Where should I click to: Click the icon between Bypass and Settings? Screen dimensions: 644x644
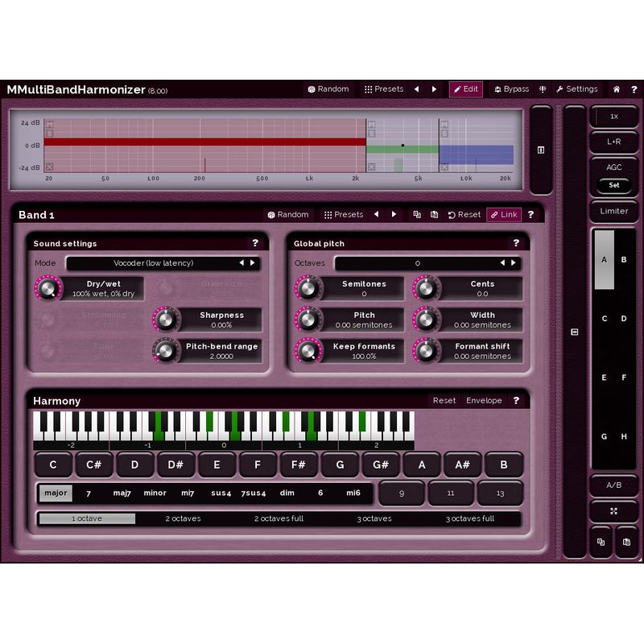coord(543,89)
